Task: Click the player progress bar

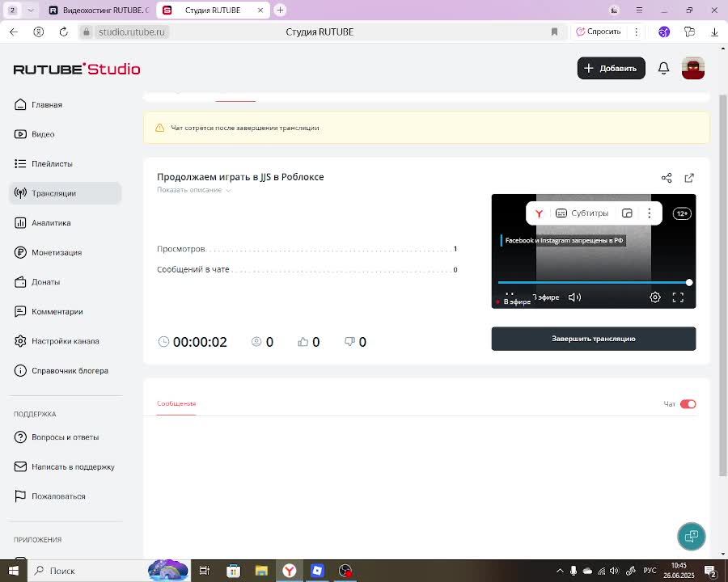Action: coord(594,282)
